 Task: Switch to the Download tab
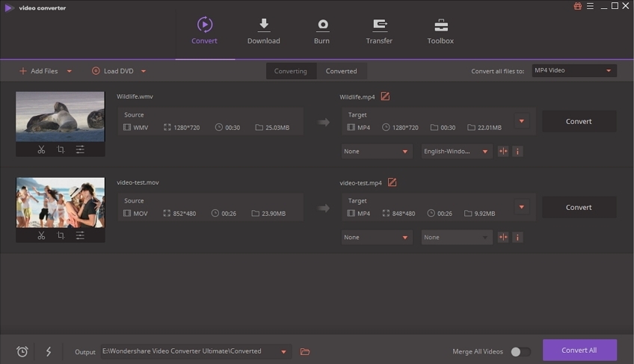[x=263, y=31]
